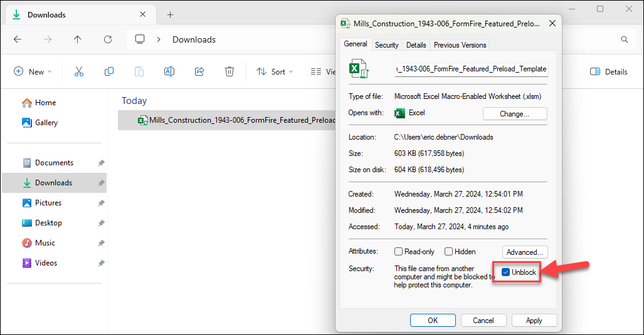Select Pictures in the navigation sidebar

pos(48,203)
